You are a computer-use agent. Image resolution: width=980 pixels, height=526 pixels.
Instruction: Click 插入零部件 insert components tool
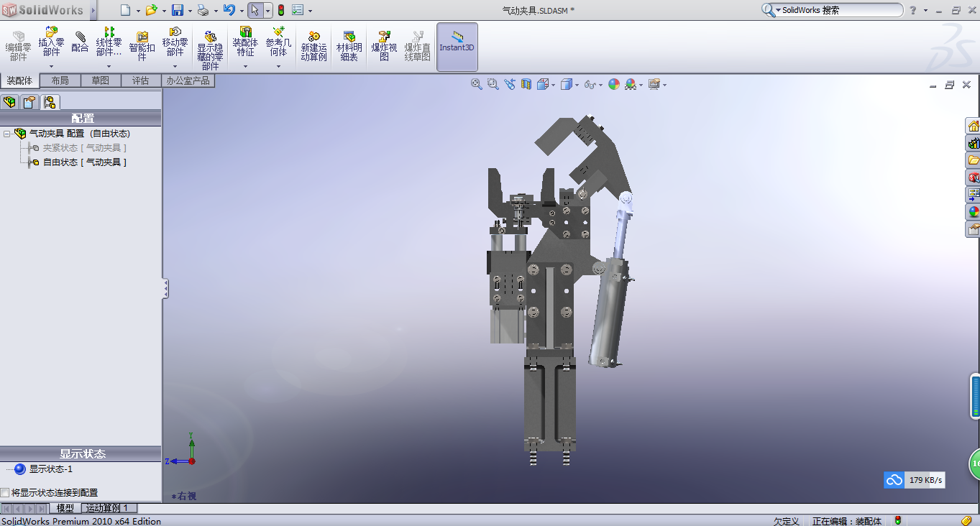(x=51, y=43)
